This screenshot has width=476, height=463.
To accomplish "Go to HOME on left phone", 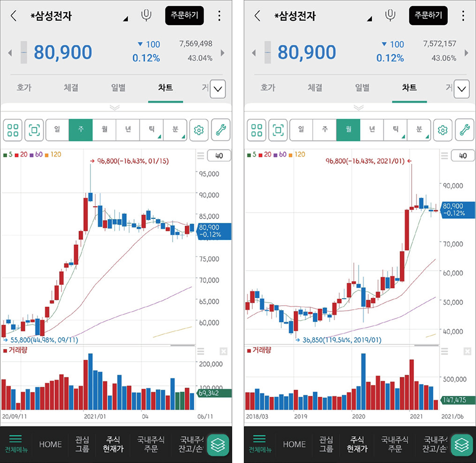I will [50, 444].
